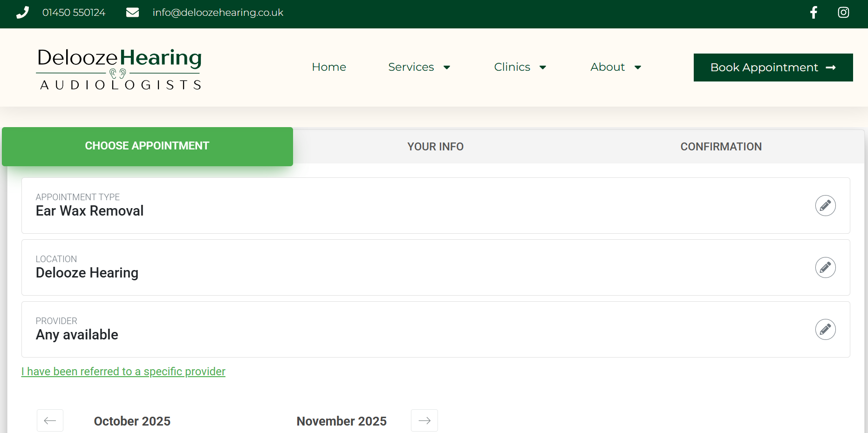Click 'I have been referred' provider link
Screen dimensions: 868x433
pyautogui.click(x=123, y=372)
